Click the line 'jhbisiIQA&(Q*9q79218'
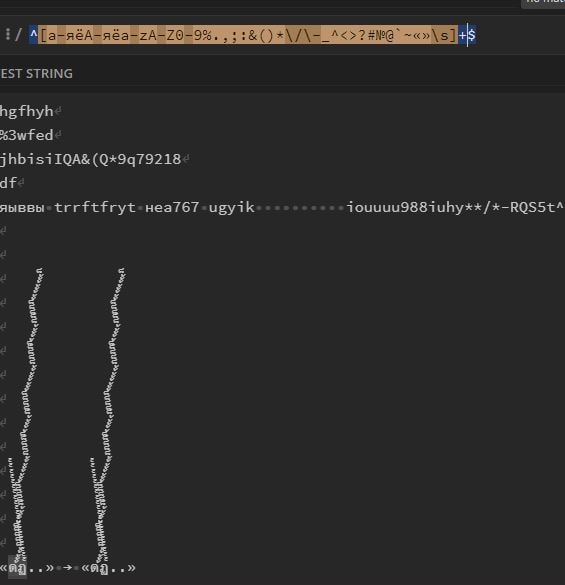 point(90,159)
